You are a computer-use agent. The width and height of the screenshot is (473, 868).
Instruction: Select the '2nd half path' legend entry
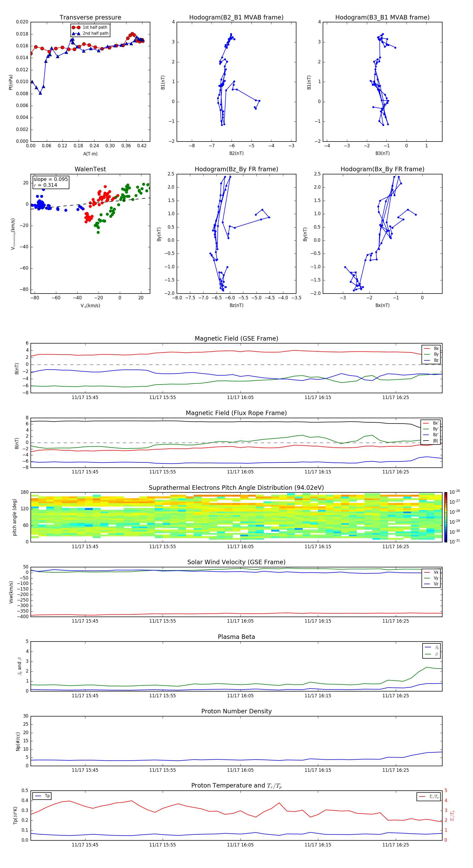90,33
